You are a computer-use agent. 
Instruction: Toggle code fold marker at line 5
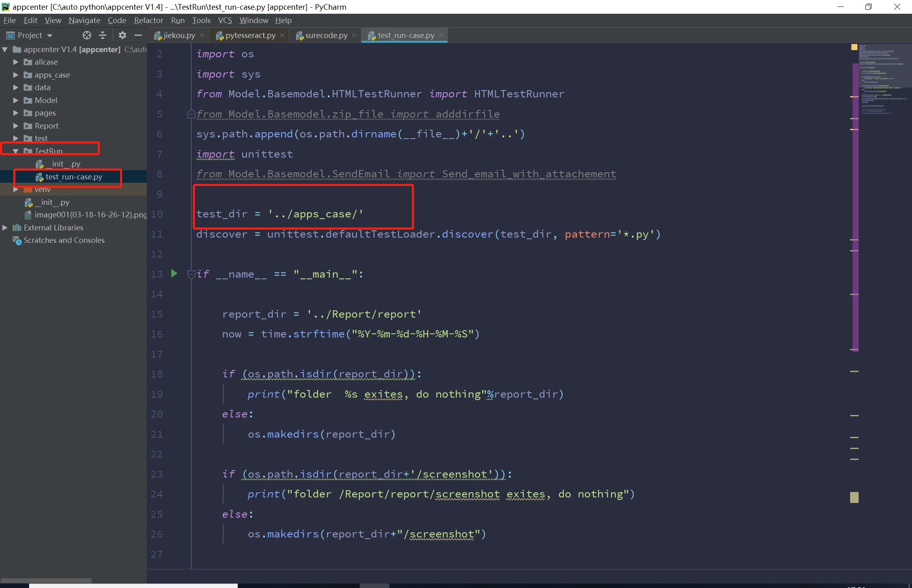[x=191, y=114]
